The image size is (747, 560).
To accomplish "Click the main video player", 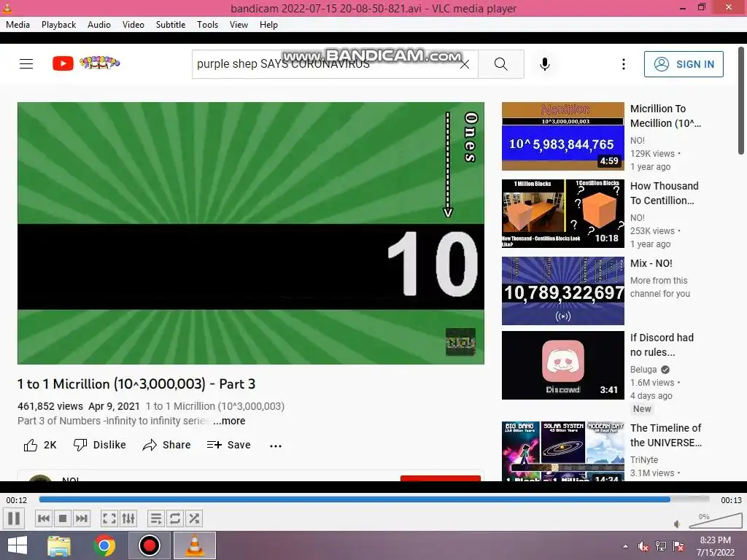I will [x=251, y=233].
